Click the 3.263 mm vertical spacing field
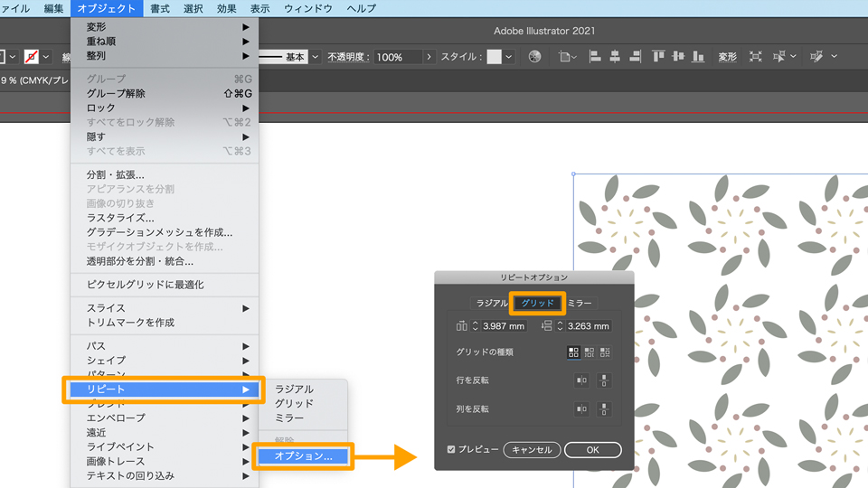 589,326
